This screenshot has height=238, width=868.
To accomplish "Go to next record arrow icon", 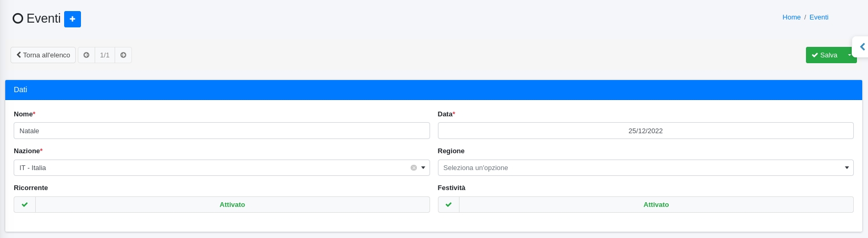I will (x=123, y=55).
